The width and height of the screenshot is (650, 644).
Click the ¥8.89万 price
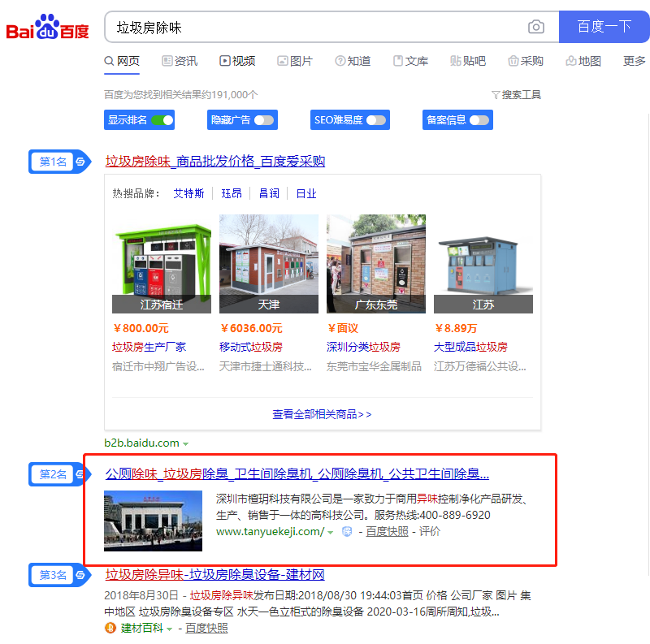[456, 329]
